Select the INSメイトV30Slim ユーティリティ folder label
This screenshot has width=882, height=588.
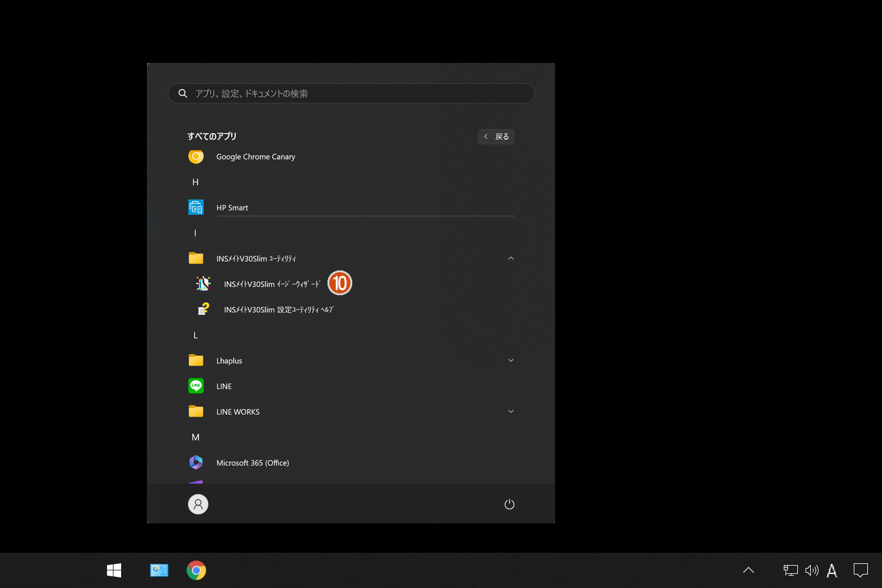(256, 259)
